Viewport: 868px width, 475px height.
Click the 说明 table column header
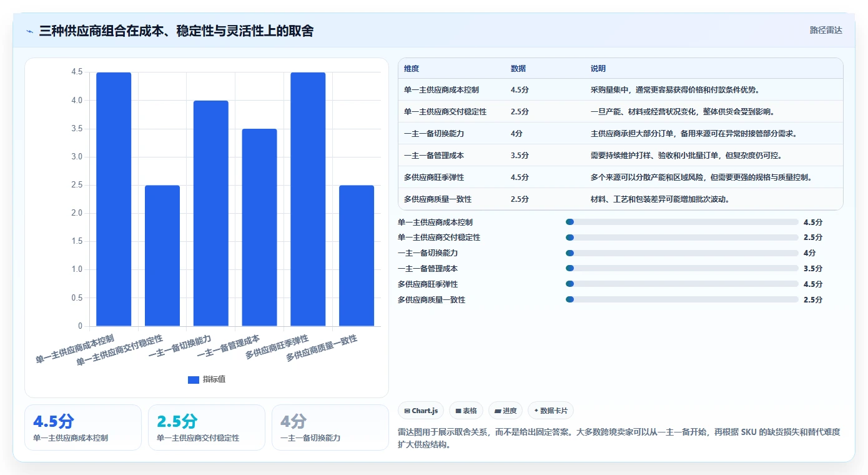598,68
